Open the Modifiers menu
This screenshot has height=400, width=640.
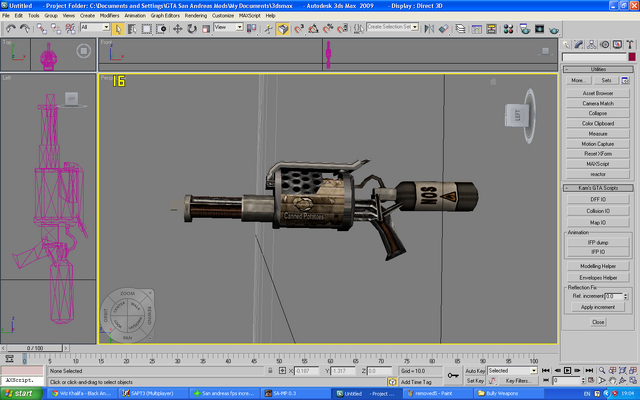click(109, 16)
